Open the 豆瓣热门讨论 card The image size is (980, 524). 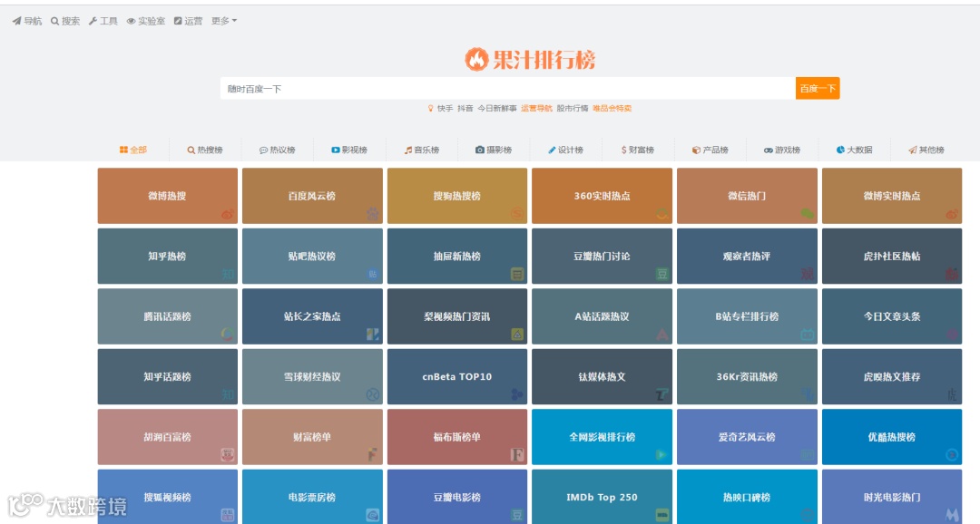click(602, 256)
